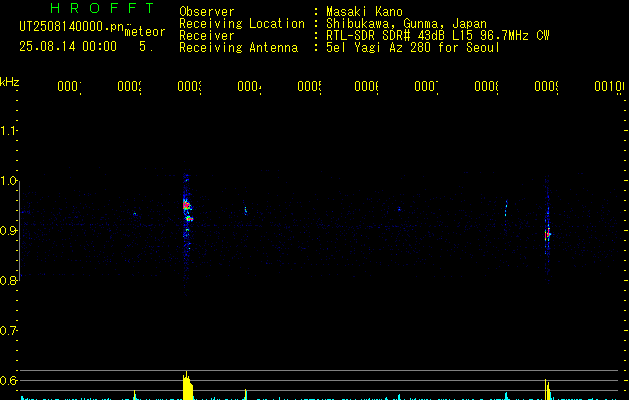Click the faint vertical echo streak between the two strongest echoes

click(506, 208)
